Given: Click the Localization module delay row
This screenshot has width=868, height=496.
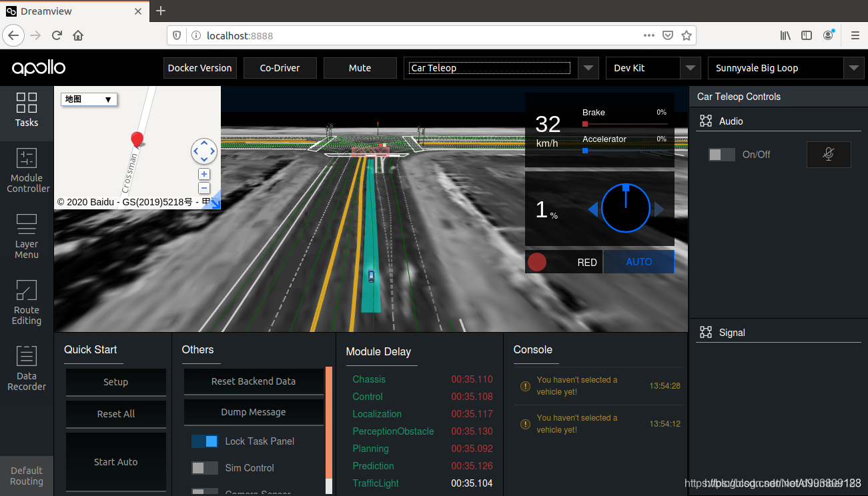Looking at the screenshot, I should click(x=422, y=414).
